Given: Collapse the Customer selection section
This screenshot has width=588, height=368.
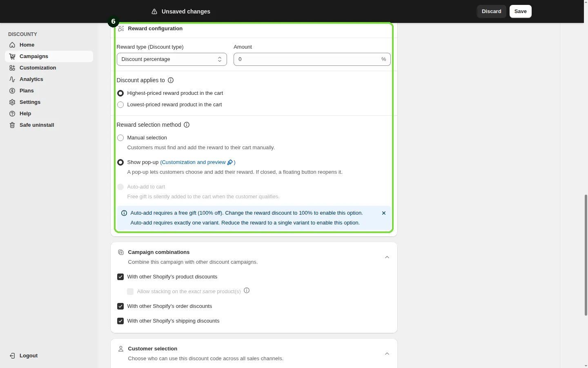Looking at the screenshot, I should 387,354.
